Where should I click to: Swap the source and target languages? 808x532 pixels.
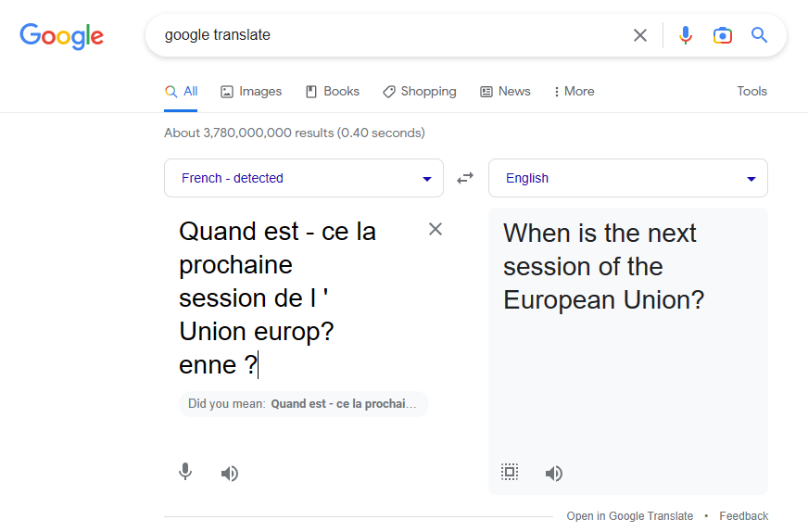coord(465,178)
